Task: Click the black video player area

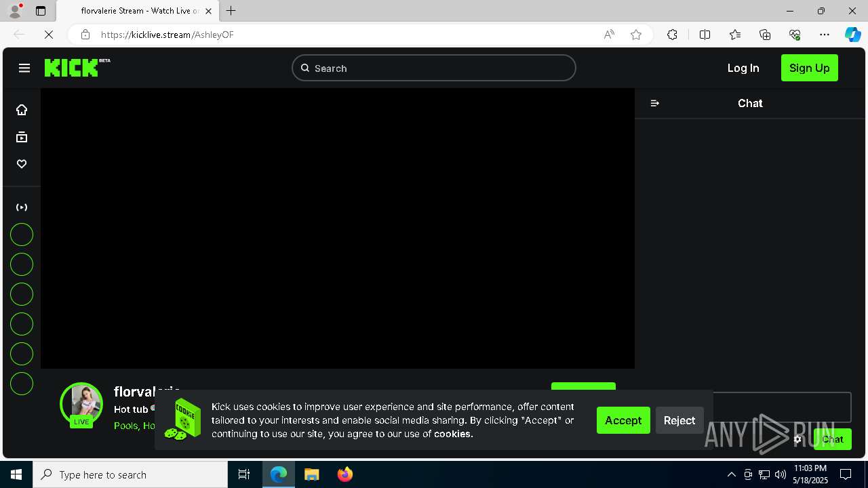Action: pyautogui.click(x=338, y=228)
